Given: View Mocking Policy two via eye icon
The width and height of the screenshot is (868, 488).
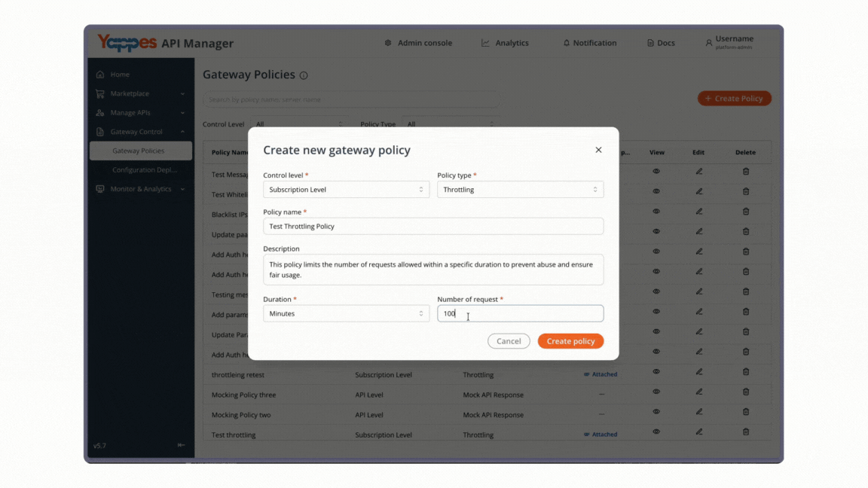Looking at the screenshot, I should pyautogui.click(x=656, y=412).
